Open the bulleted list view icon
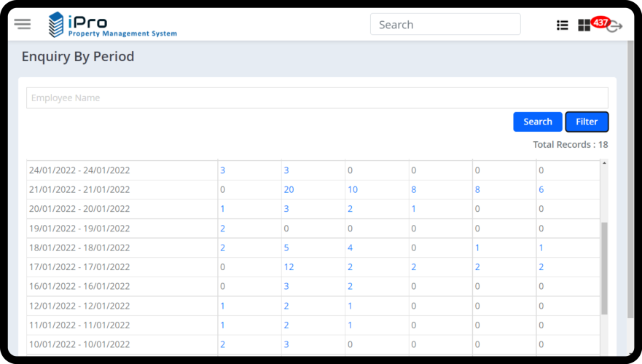642x364 pixels. click(562, 25)
